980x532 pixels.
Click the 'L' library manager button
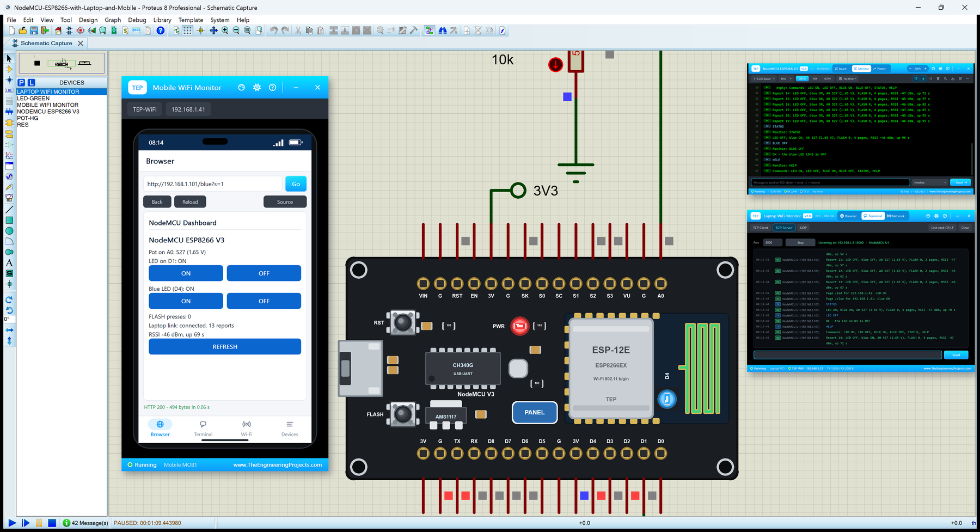tap(32, 83)
